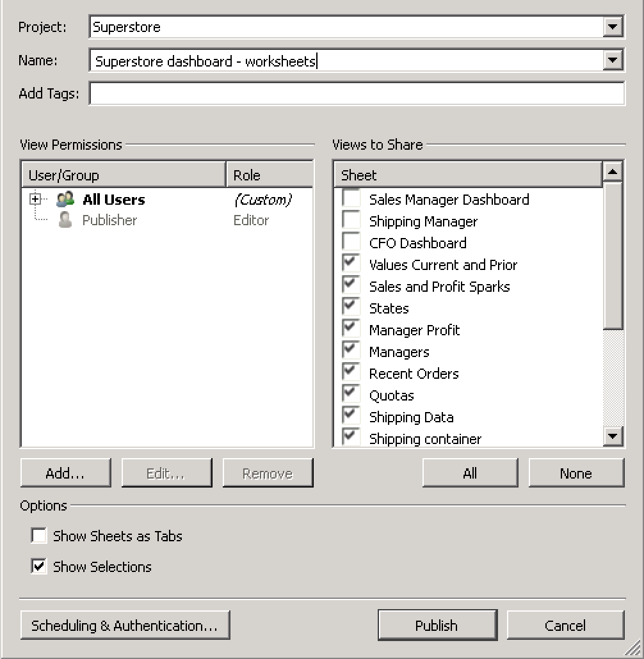The height and width of the screenshot is (659, 644).
Task: Click the sheet list scrollbar thumb
Action: (613, 255)
